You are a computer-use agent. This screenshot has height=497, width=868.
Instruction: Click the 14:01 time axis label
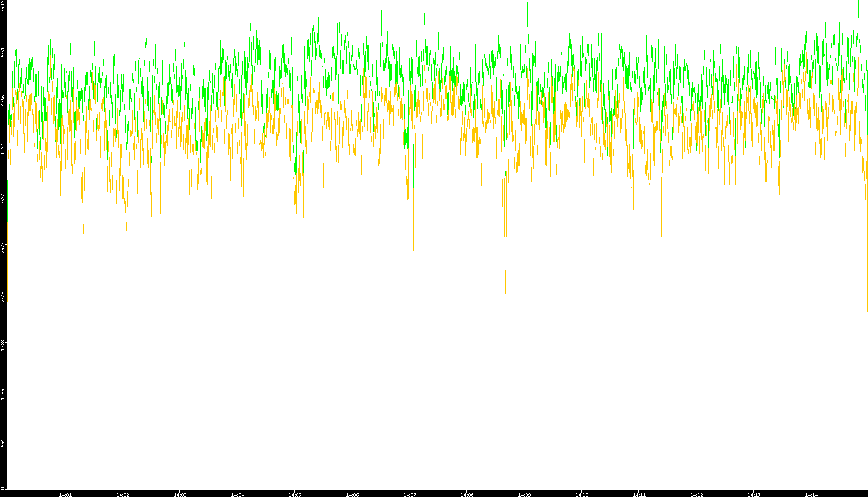[x=65, y=495]
